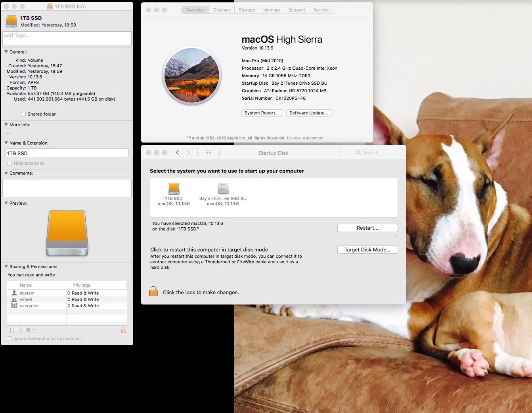Image resolution: width=532 pixels, height=413 pixels.
Task: Click the large orange drive preview image
Action: tap(67, 233)
